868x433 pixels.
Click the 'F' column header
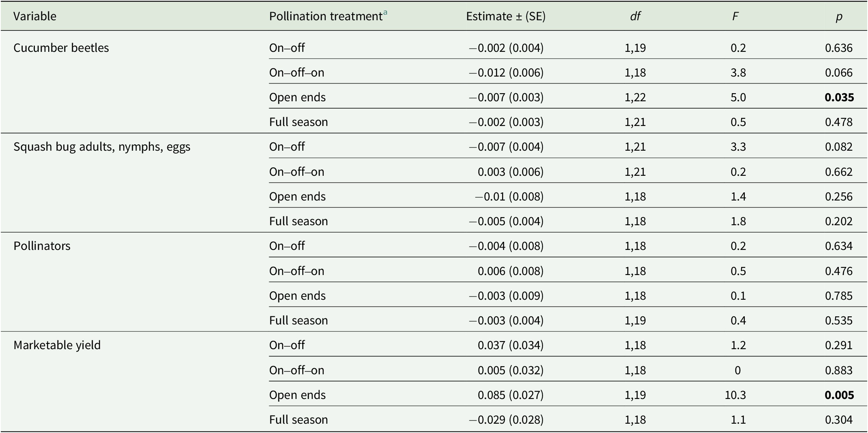[x=735, y=16]
